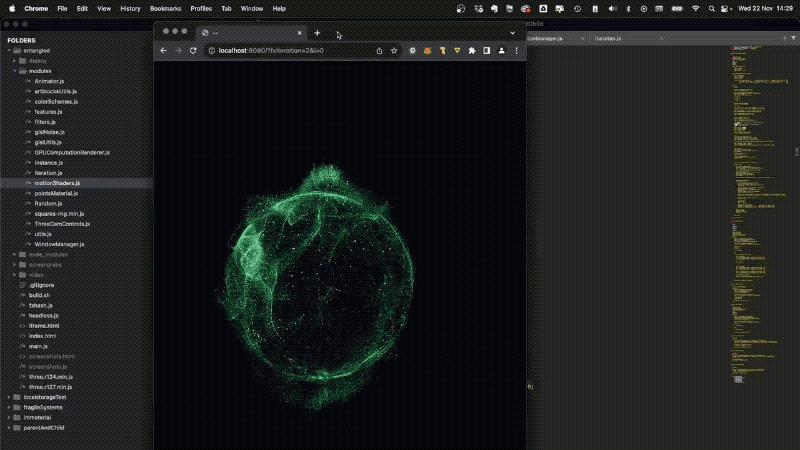
Task: Open the yellow triangle extension icon
Action: tap(457, 51)
